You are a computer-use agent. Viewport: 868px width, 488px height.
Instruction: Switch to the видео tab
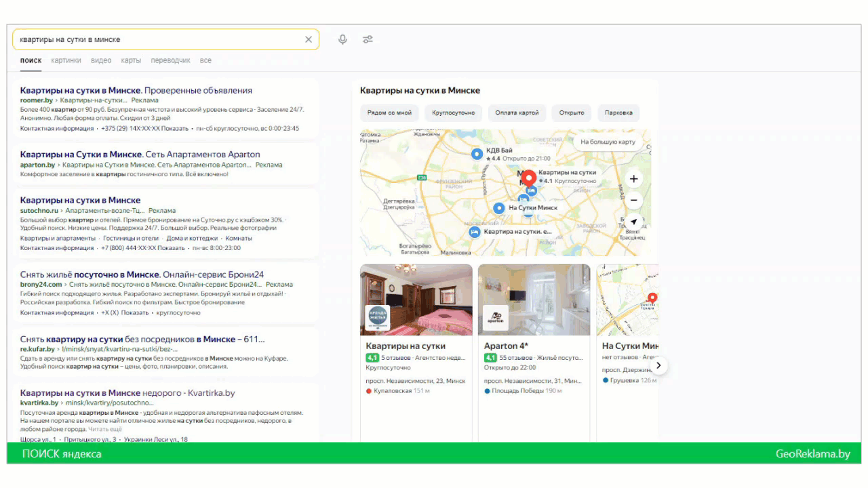[101, 60]
